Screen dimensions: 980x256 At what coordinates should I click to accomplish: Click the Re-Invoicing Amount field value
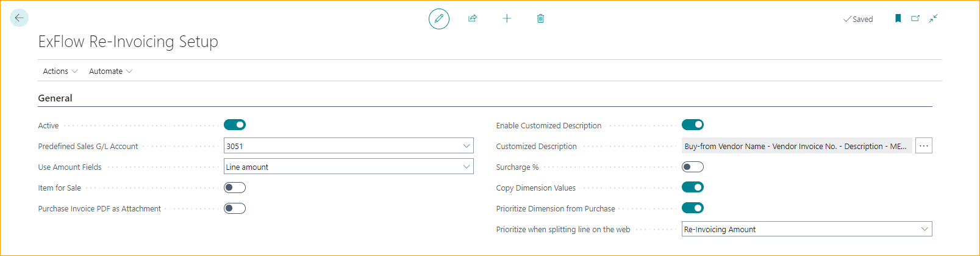tap(720, 229)
